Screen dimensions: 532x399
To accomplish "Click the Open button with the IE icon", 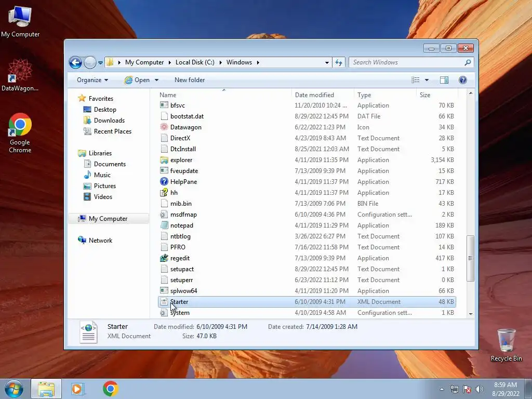I will tap(137, 80).
